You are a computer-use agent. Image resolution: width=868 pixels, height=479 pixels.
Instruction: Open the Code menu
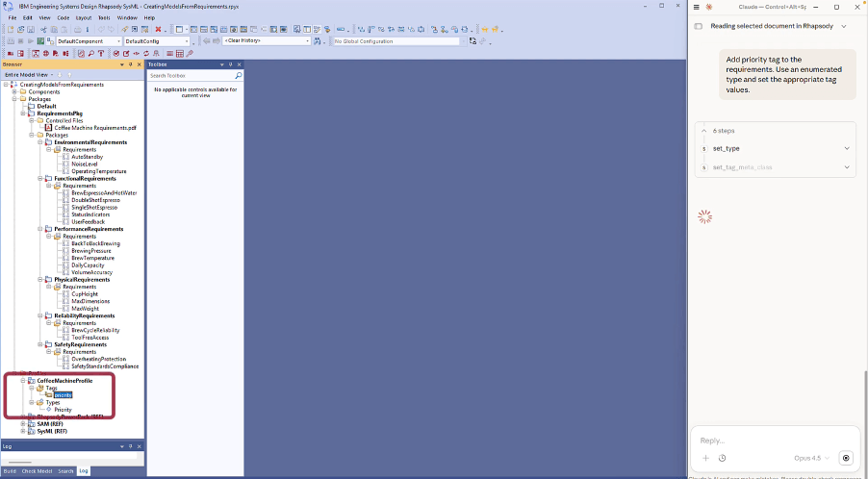click(64, 17)
